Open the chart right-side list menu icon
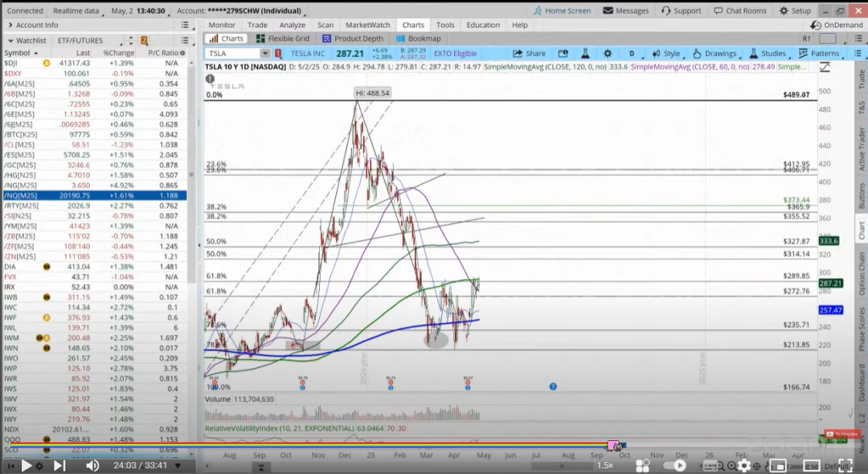The width and height of the screenshot is (868, 474). coord(858,54)
